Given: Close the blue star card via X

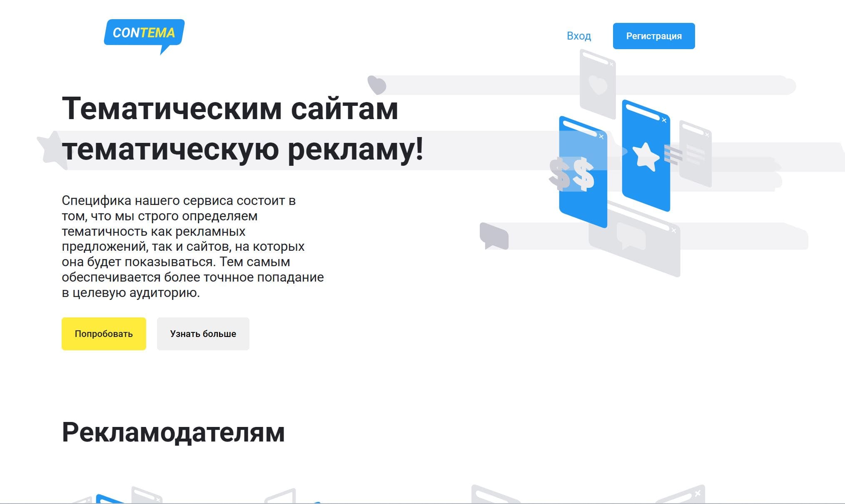Looking at the screenshot, I should (x=664, y=120).
